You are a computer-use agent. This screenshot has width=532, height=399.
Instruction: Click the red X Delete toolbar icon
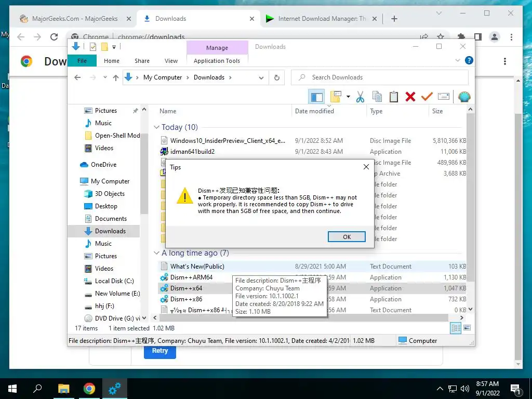tap(410, 97)
